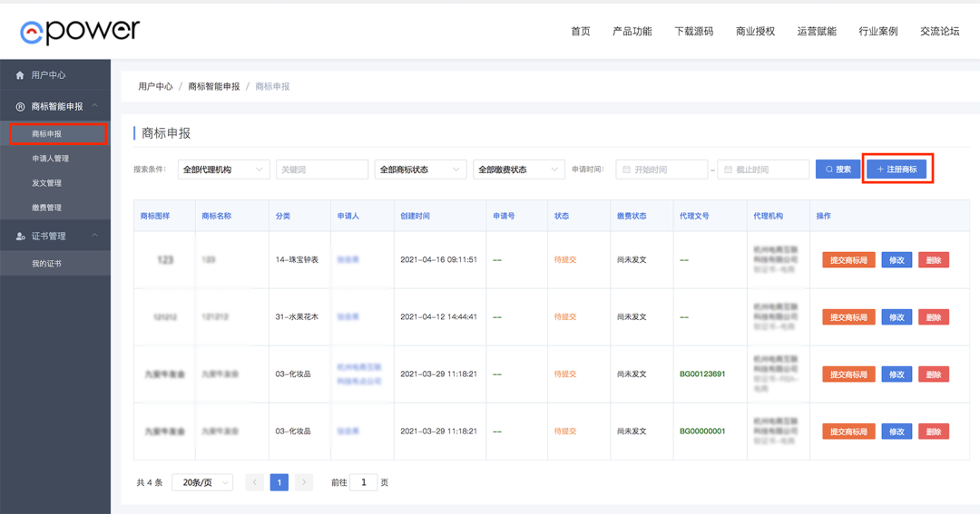Open 行业案例 in the top navigation
Image resolution: width=980 pixels, height=514 pixels.
pyautogui.click(x=878, y=31)
